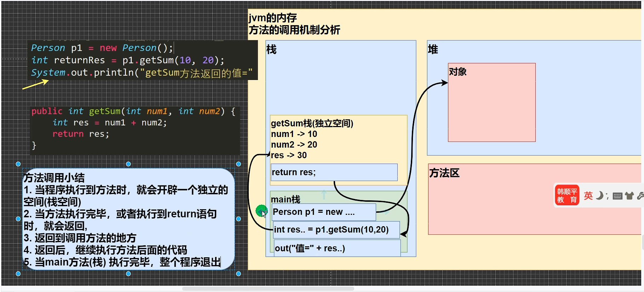Image resolution: width=644 pixels, height=292 pixels.
Task: Click the 'num1 -> 10' line
Action: [294, 134]
